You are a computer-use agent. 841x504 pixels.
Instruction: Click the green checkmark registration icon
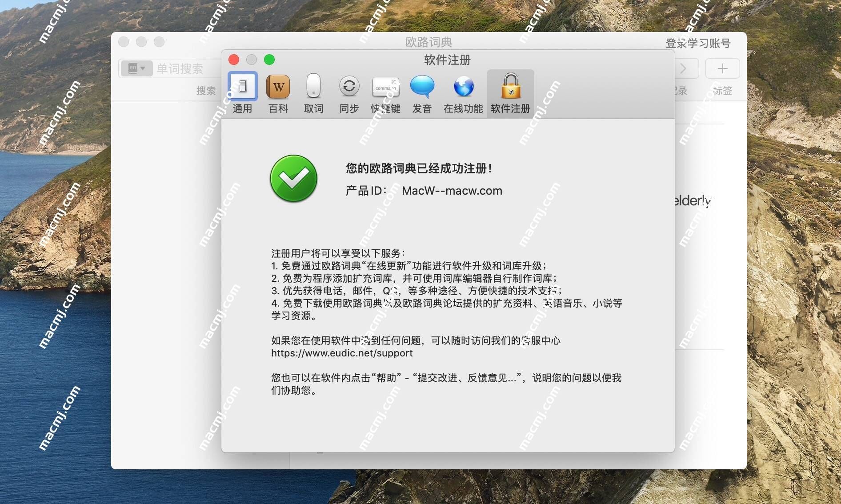(294, 178)
